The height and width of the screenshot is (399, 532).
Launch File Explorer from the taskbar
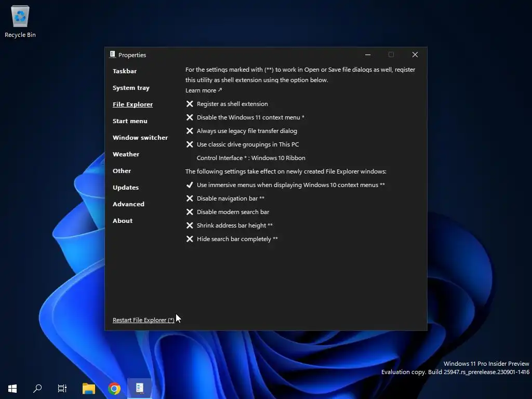coord(88,388)
